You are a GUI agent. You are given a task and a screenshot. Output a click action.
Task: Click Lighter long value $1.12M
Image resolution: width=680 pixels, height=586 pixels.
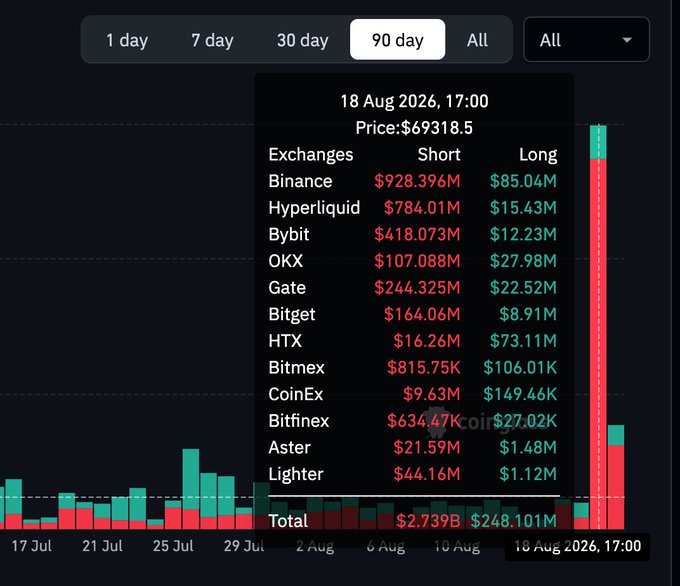pyautogui.click(x=528, y=474)
